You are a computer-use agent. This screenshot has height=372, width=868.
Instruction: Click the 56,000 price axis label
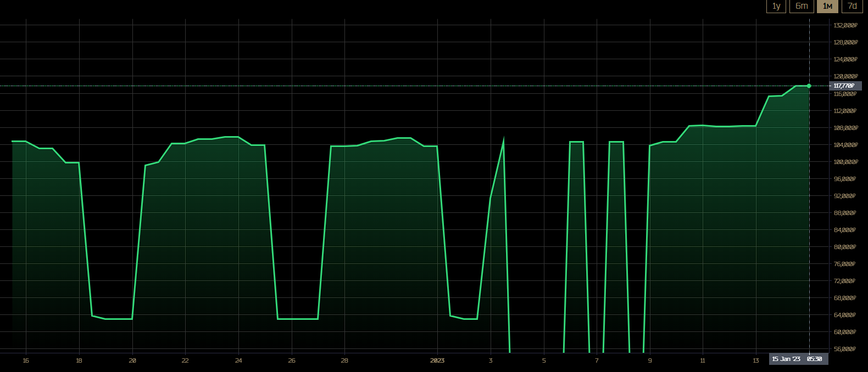(845, 349)
